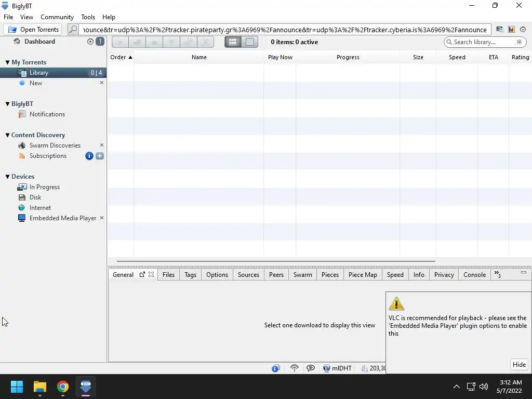Screen dimensions: 532x399
Task: Collapse the Devices section
Action: click(7, 177)
